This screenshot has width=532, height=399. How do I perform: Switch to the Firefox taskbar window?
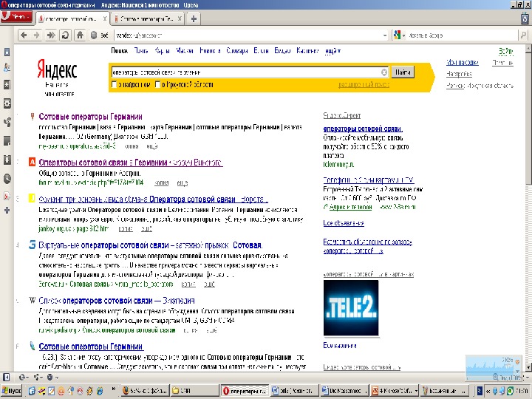pos(145,391)
